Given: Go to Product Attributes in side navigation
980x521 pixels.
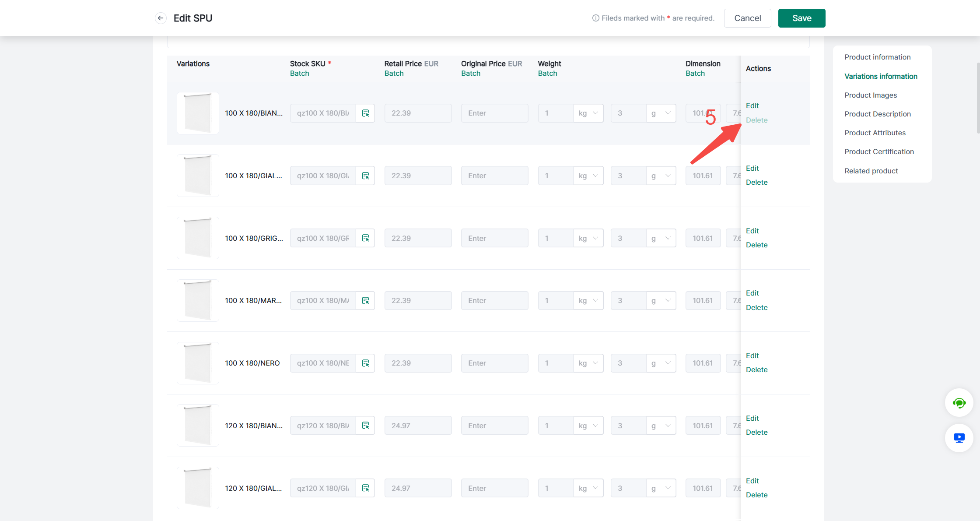Looking at the screenshot, I should coord(875,133).
